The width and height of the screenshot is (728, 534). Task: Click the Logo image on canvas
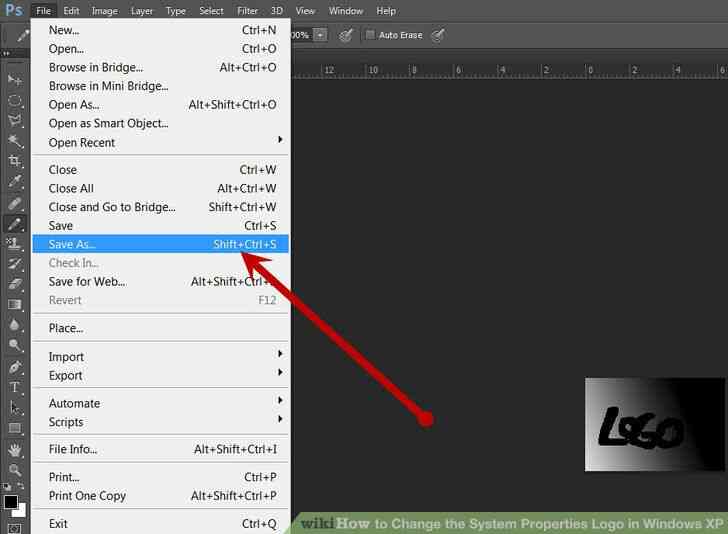point(654,424)
